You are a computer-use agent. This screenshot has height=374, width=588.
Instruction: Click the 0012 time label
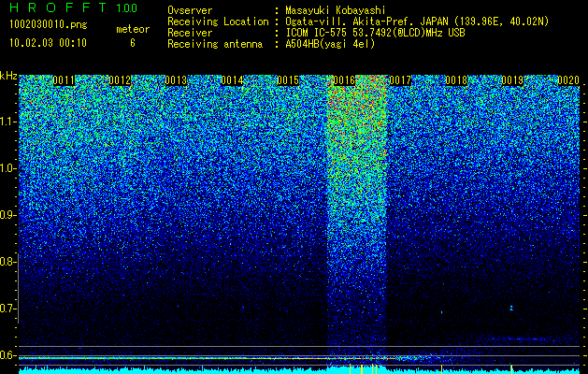click(120, 80)
